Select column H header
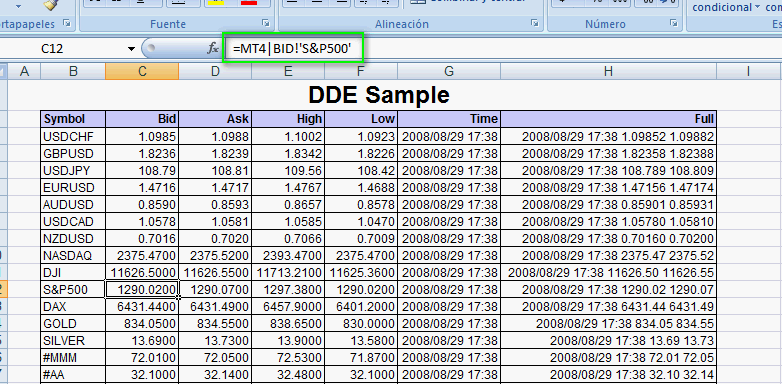The height and width of the screenshot is (384, 782). point(608,71)
